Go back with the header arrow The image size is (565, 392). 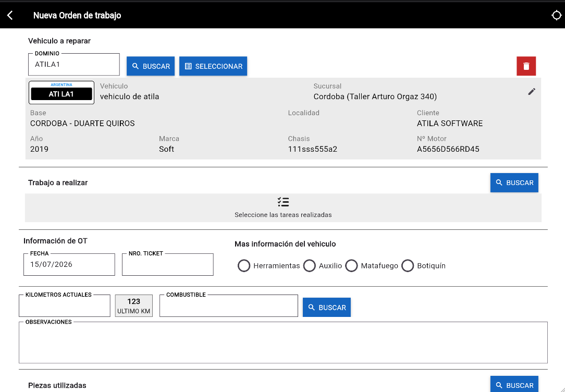pos(10,15)
